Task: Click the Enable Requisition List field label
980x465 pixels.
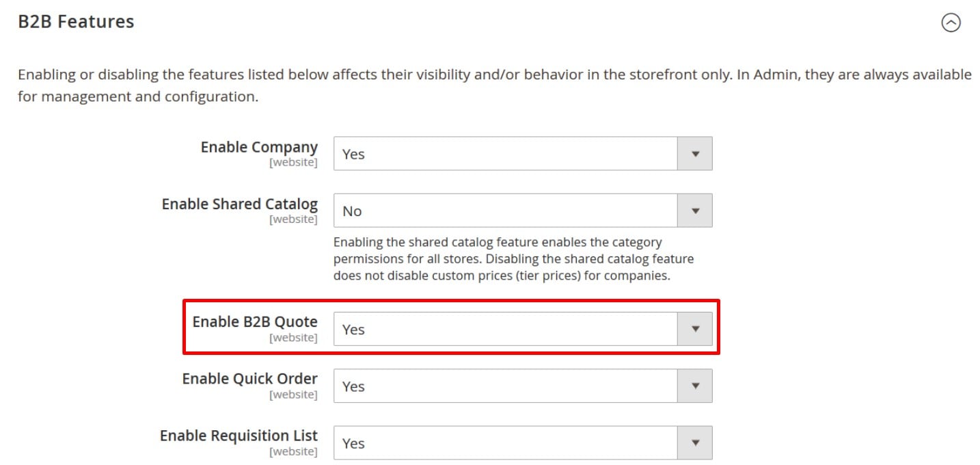Action: coord(239,436)
